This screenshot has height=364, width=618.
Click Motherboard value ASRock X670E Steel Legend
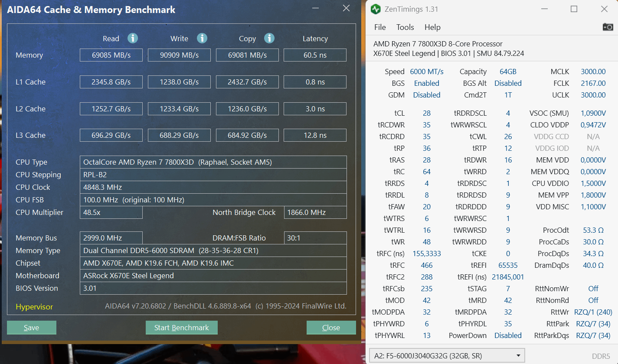tap(213, 276)
